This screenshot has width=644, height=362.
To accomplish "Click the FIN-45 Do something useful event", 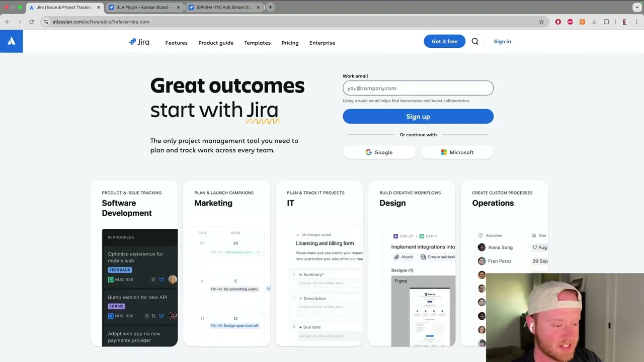I will click(234, 289).
